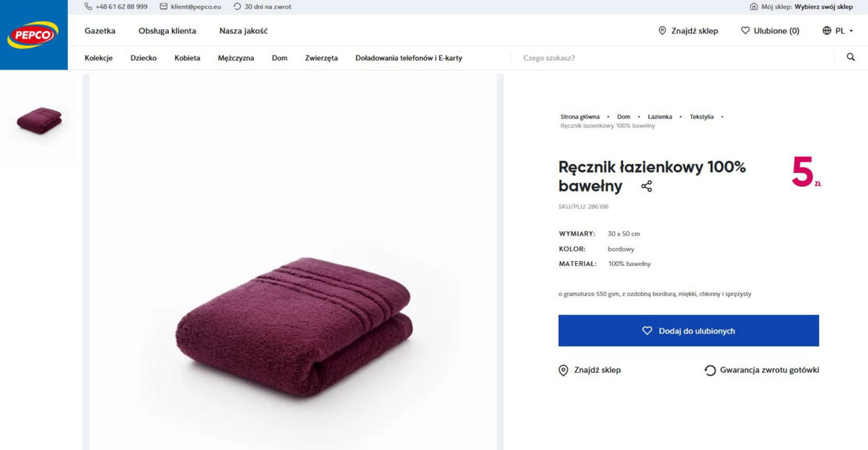Click Dodaj do ulubionych button
Viewport: 868px width, 450px height.
pyautogui.click(x=689, y=331)
